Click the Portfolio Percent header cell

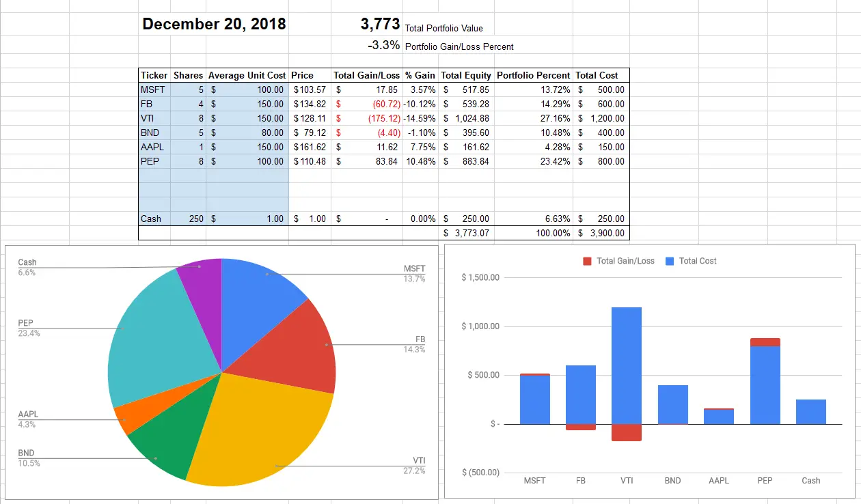534,75
